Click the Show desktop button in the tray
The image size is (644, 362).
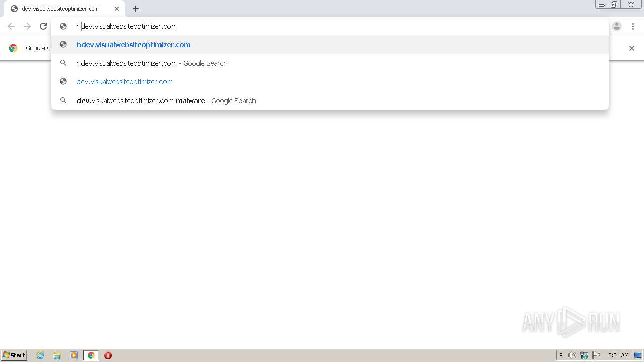pyautogui.click(x=638, y=355)
